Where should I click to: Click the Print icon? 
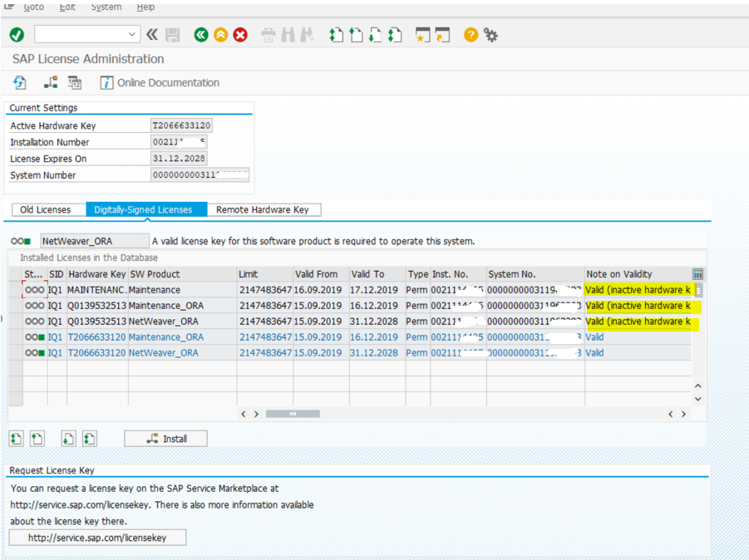pyautogui.click(x=269, y=35)
